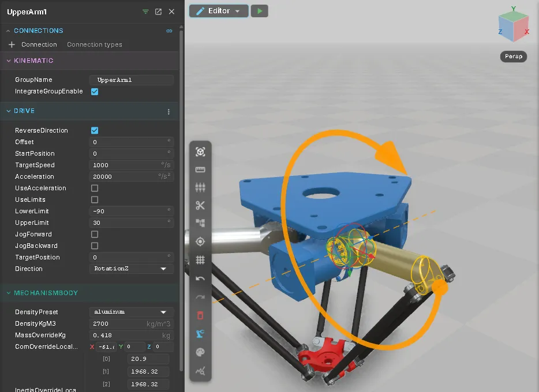
Task: Click the blue top plate model
Action: [x=323, y=206]
